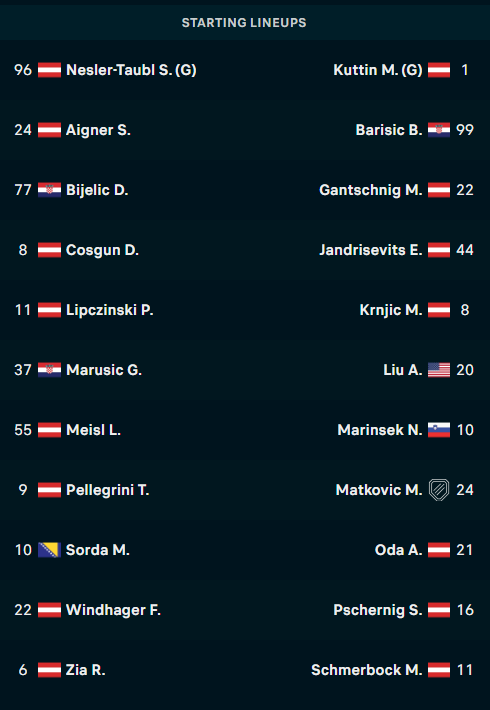Open Jandrisevits E. player page

(371, 250)
